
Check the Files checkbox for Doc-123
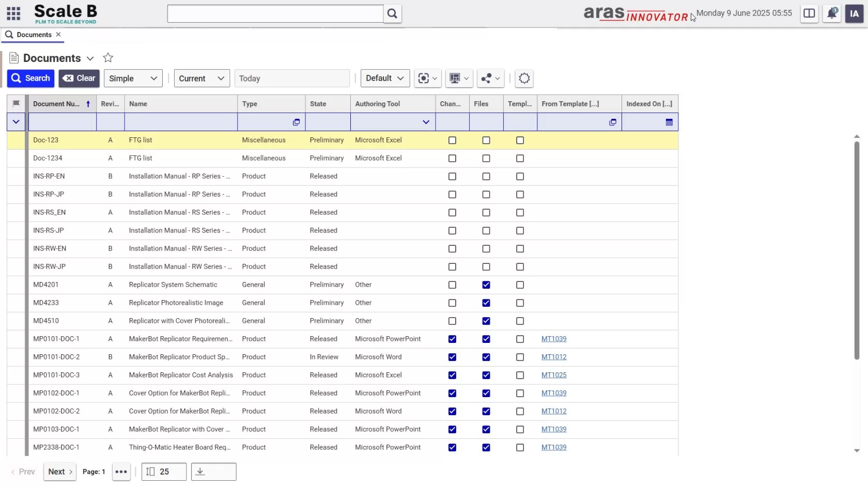486,140
